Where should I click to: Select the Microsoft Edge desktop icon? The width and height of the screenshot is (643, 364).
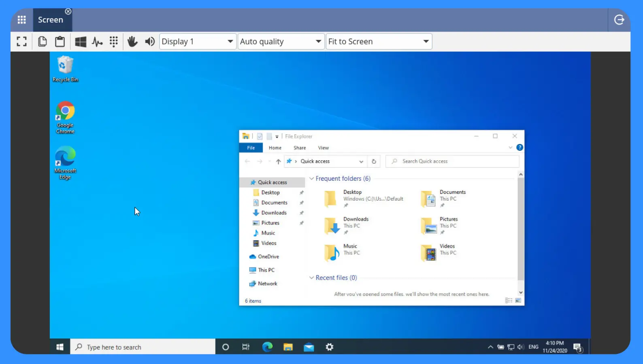(x=65, y=163)
